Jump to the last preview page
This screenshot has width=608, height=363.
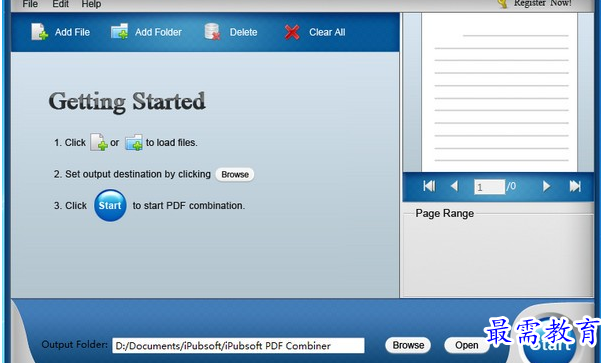[x=575, y=187]
